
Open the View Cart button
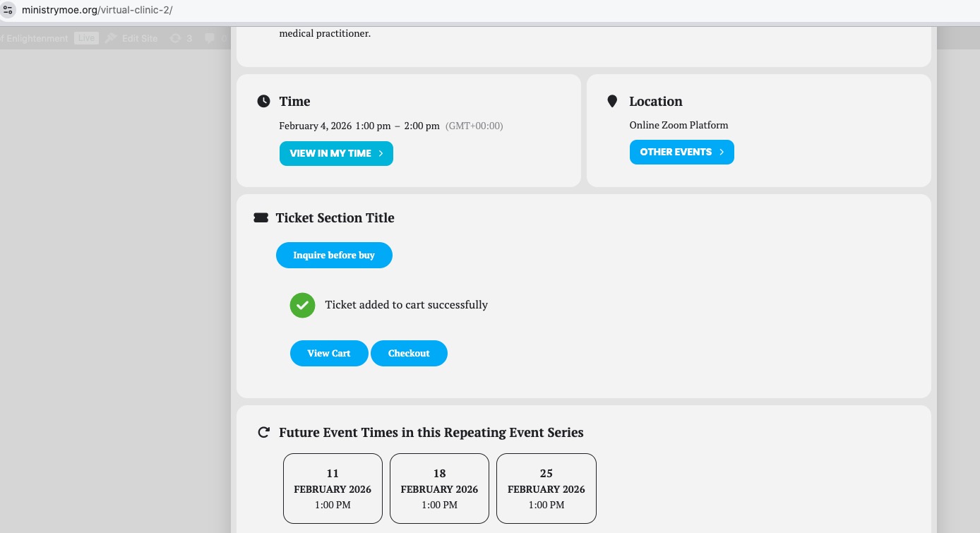click(329, 353)
